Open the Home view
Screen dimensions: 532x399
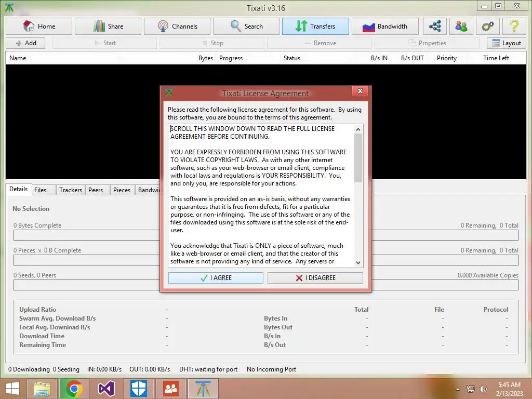pos(39,26)
